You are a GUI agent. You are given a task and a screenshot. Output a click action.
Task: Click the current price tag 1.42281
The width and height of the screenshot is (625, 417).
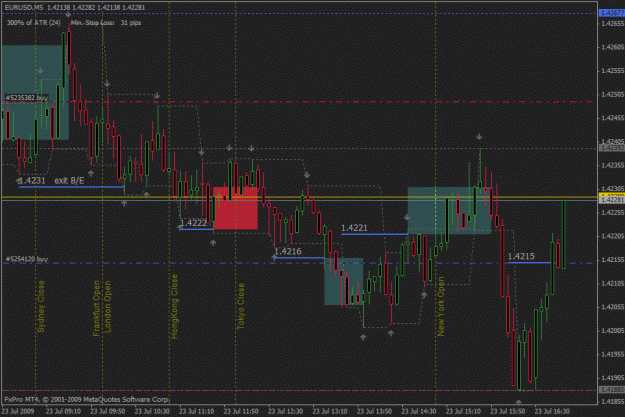tap(612, 200)
